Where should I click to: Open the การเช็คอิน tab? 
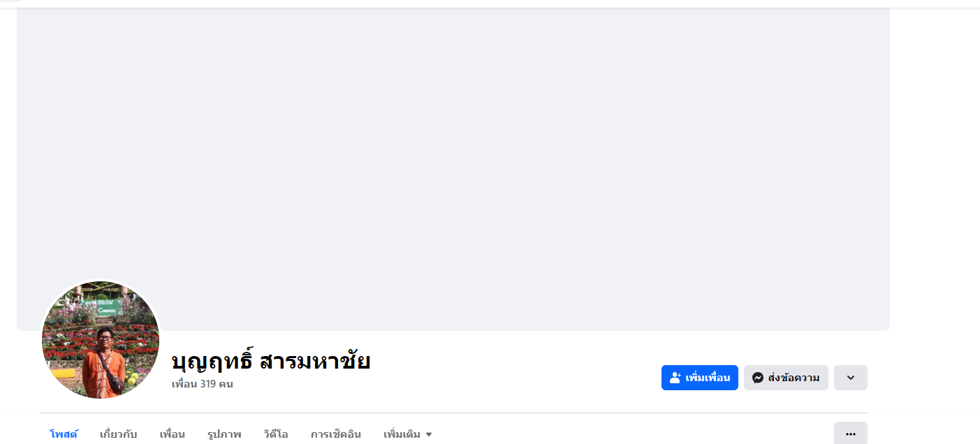pos(336,434)
